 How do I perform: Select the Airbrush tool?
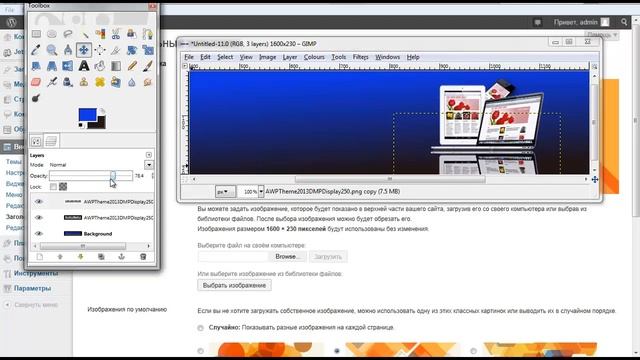(52, 82)
